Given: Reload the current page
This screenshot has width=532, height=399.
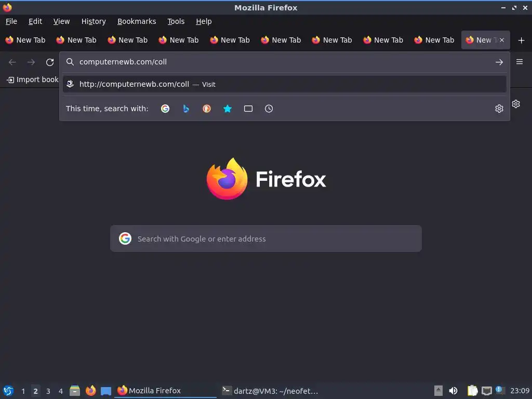Looking at the screenshot, I should (x=50, y=62).
